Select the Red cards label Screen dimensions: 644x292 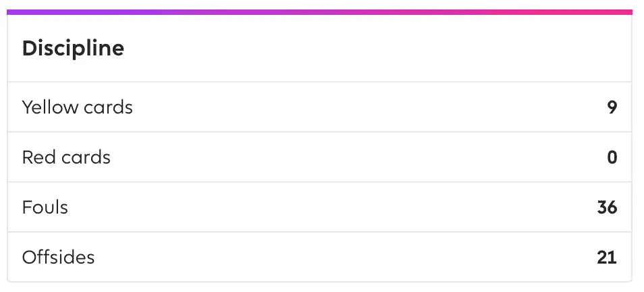pos(66,157)
